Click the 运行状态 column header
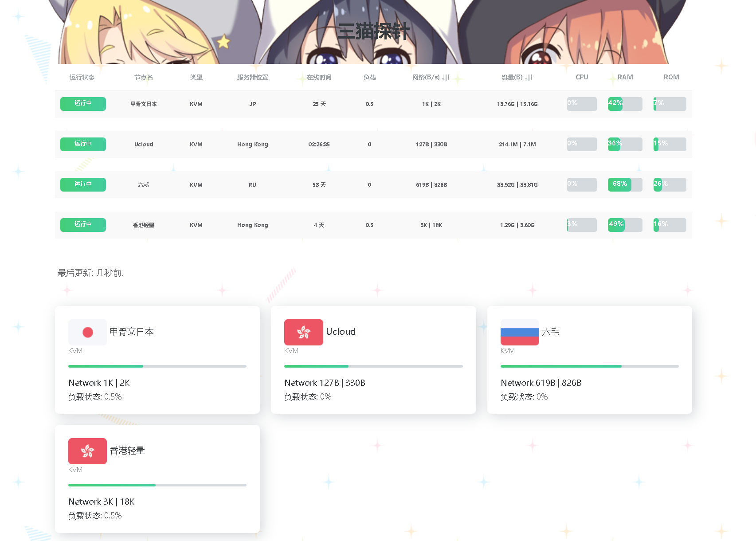 tap(82, 77)
